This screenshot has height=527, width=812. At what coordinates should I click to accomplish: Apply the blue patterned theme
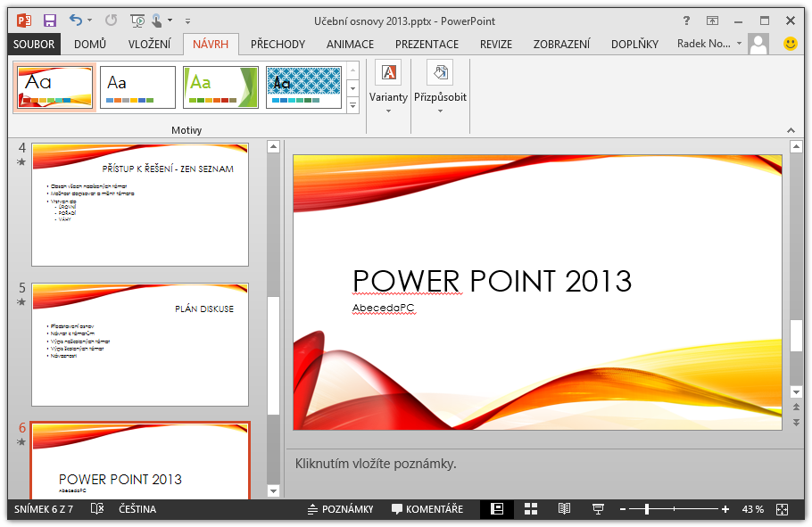point(303,87)
